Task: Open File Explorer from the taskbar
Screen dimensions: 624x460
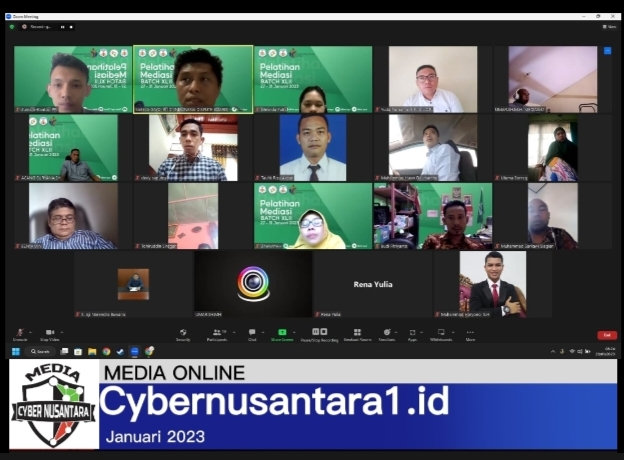Action: click(x=92, y=351)
